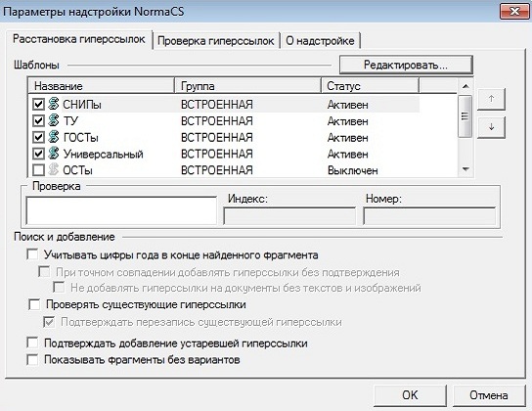
Task: Click list scrollbar up arrow
Action: [465, 86]
